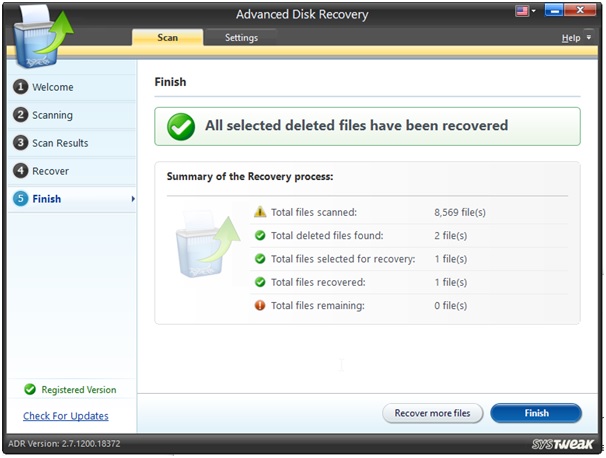Open the US flag language selector

522,11
